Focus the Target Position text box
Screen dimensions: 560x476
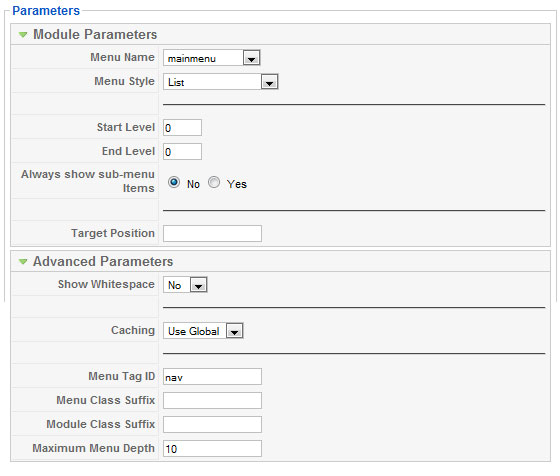(212, 234)
